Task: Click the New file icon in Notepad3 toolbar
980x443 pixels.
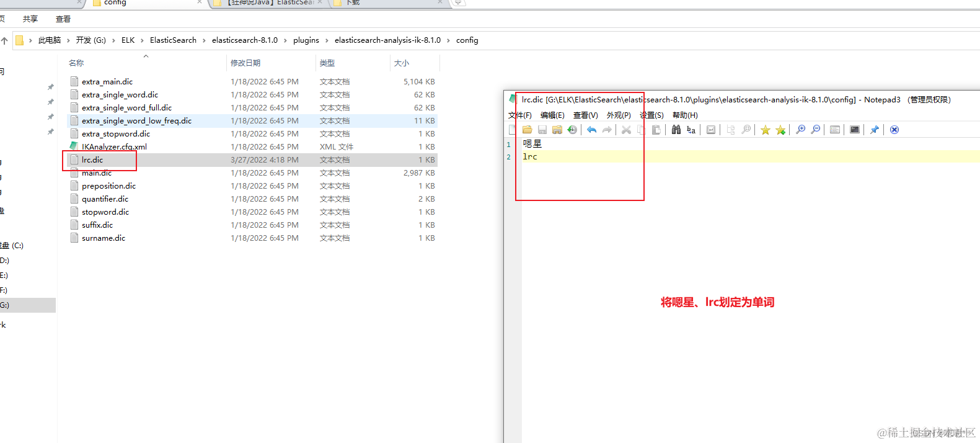Action: 512,130
